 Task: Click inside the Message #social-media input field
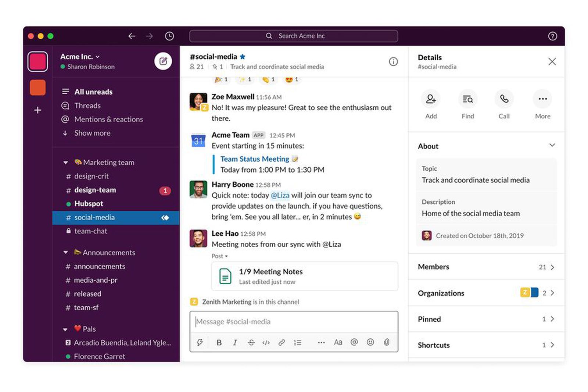tap(293, 321)
